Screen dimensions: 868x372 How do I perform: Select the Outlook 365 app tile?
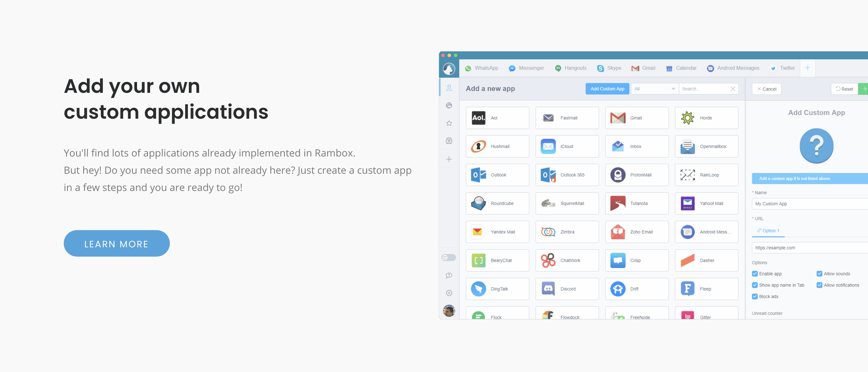click(x=567, y=175)
